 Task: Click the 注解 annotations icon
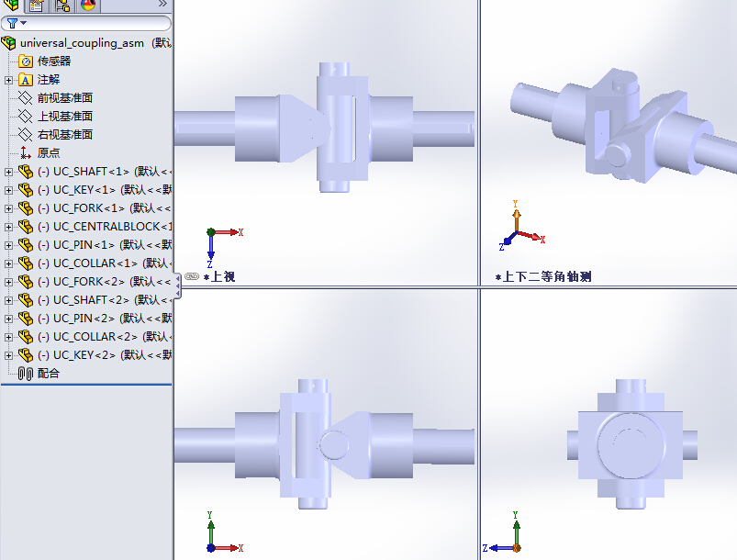coord(26,80)
